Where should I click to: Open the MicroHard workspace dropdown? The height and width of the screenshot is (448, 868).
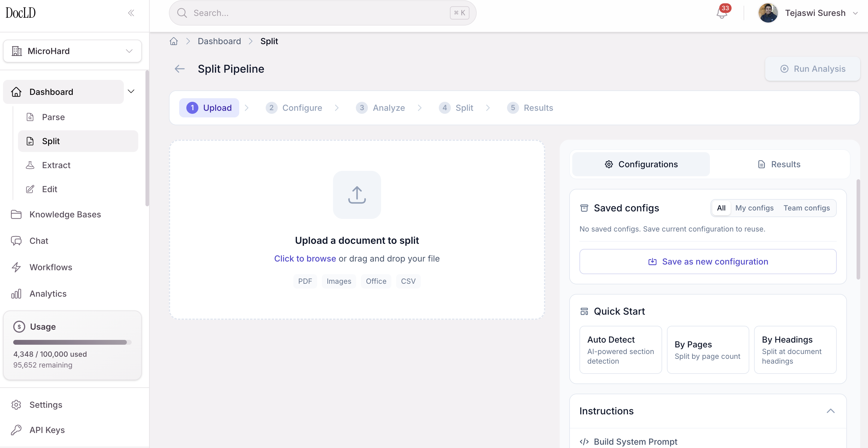pyautogui.click(x=72, y=51)
